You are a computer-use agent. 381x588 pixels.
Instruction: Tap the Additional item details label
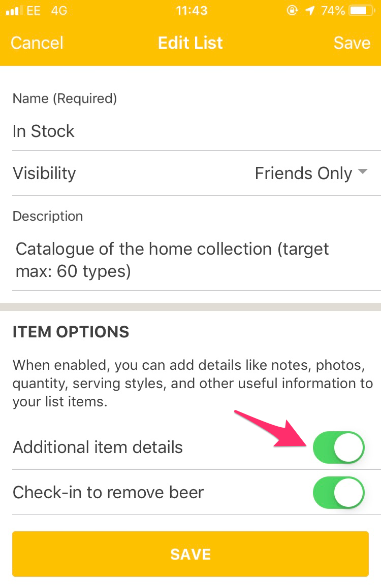point(98,447)
